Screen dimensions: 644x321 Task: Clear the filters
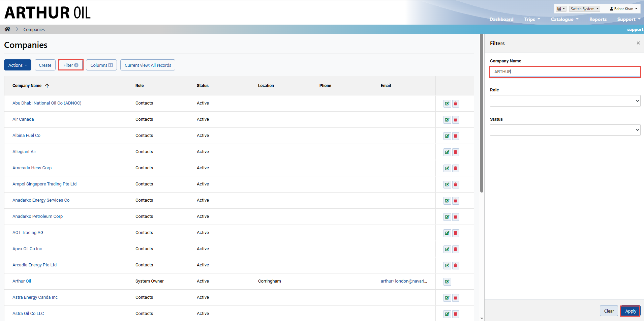coord(609,311)
